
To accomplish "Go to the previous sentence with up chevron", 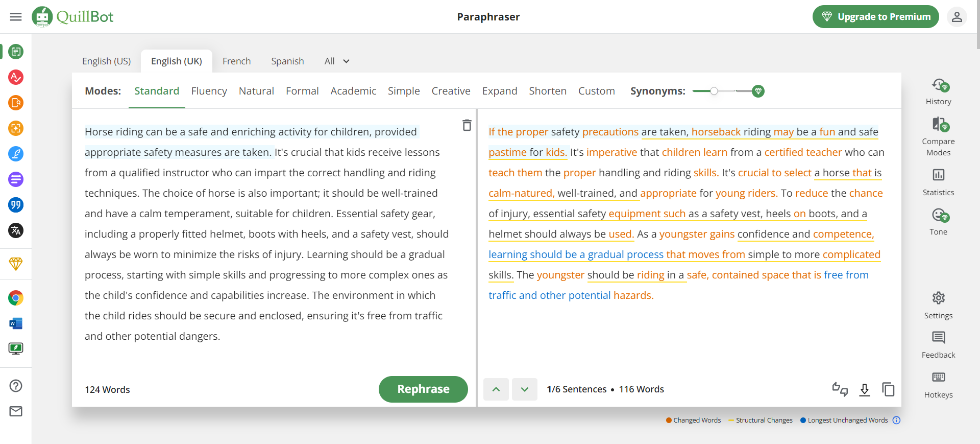I will [496, 389].
